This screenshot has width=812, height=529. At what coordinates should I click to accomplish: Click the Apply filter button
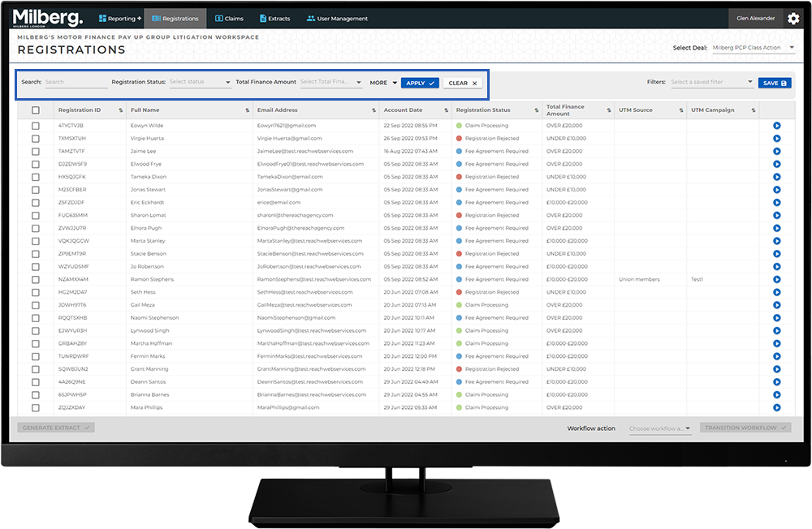point(420,83)
